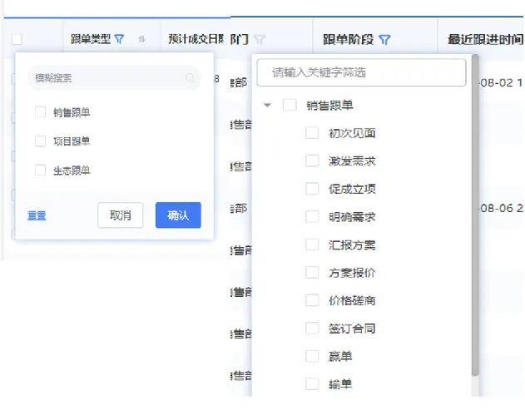Click the 重置 link

(x=37, y=215)
